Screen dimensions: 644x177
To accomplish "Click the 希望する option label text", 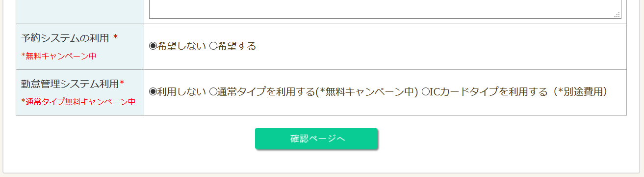I will click(x=236, y=46).
